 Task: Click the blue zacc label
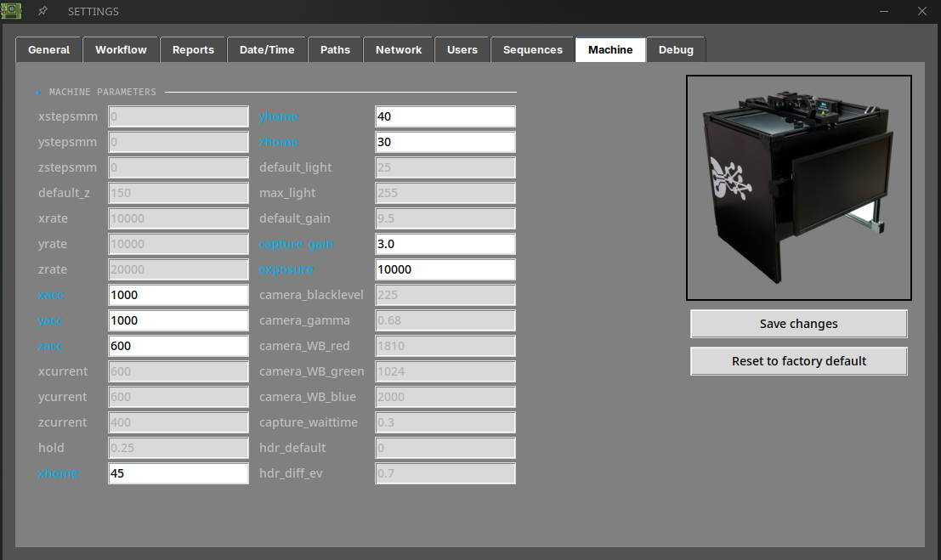point(50,347)
